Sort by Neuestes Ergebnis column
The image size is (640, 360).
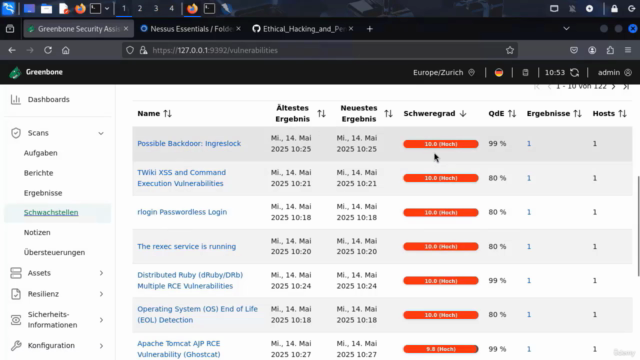tap(388, 113)
